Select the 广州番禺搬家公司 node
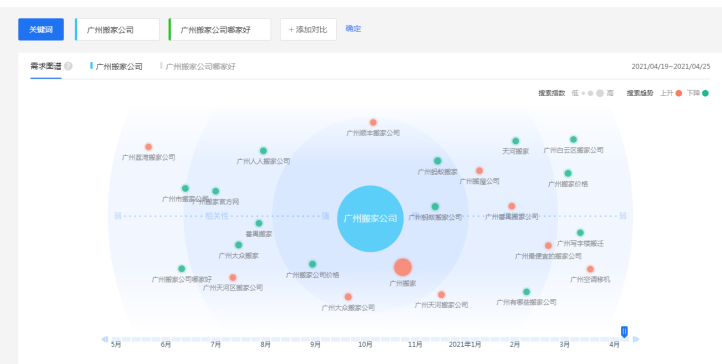The width and height of the screenshot is (722, 364). 512,206
